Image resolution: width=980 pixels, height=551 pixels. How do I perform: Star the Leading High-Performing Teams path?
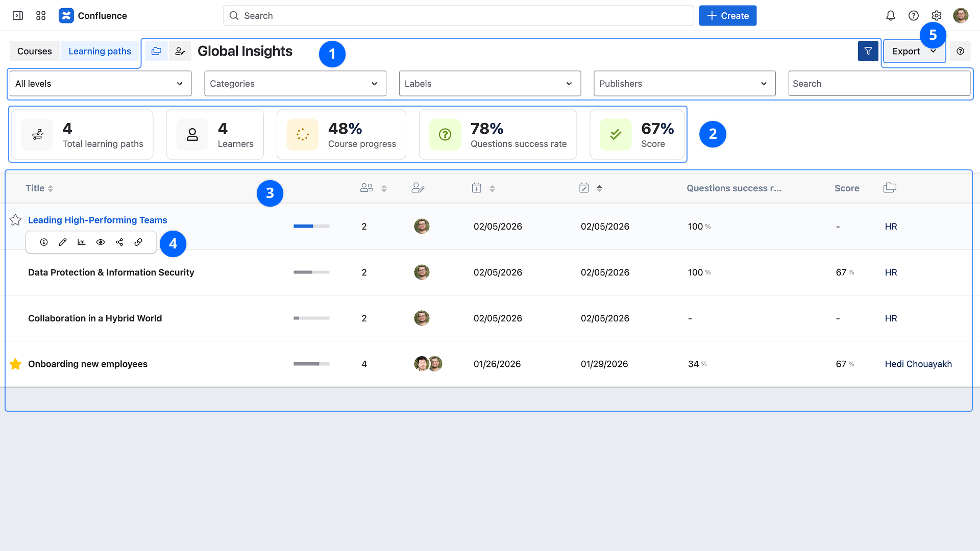(15, 220)
